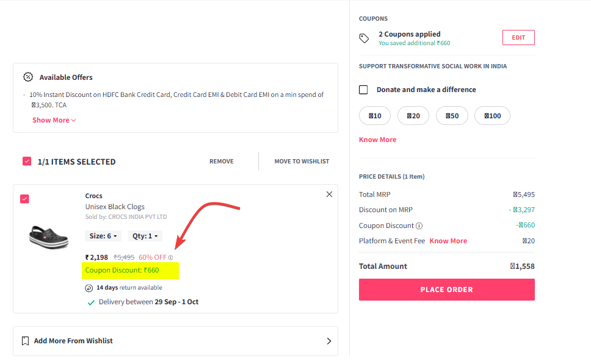Click the Coupon Discount info icon
591x364 pixels.
(x=419, y=226)
